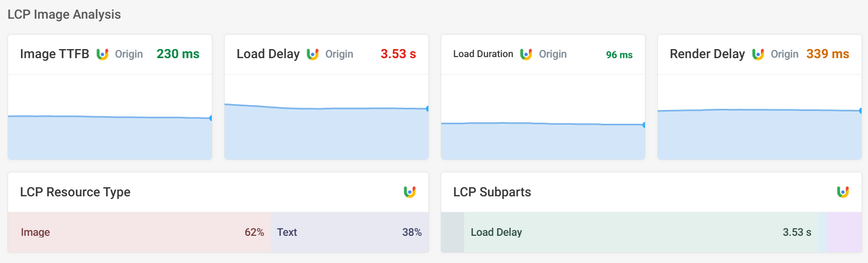Click the gray TTFB segment in LCP Subparts
The image size is (868, 263).
click(x=452, y=232)
